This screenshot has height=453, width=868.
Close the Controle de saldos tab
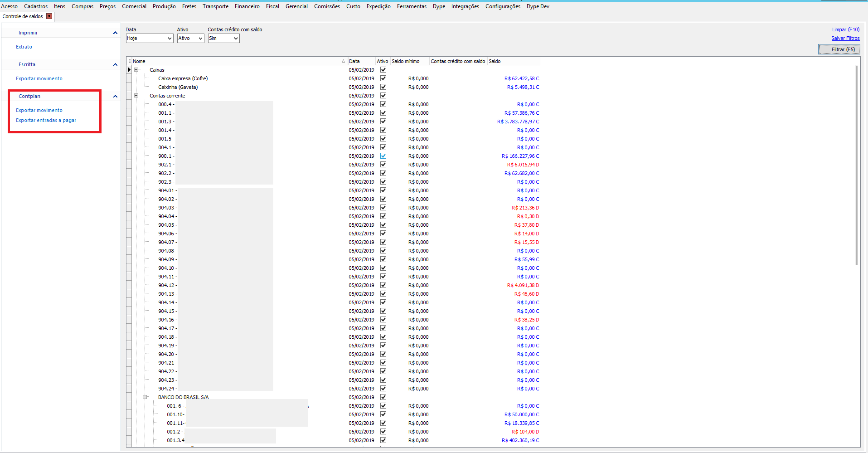(x=49, y=16)
